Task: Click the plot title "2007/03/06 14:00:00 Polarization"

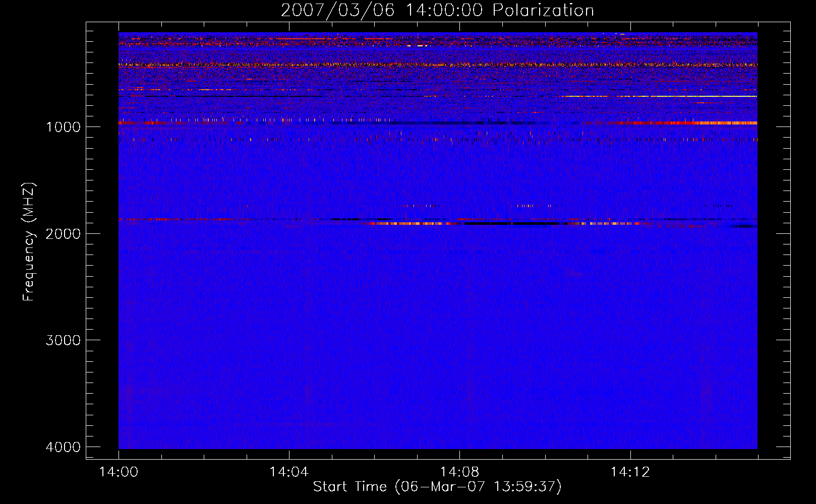Action: tap(437, 11)
